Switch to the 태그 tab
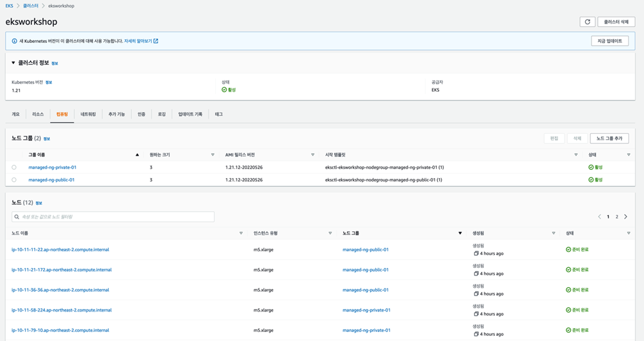644x341 pixels. point(218,114)
